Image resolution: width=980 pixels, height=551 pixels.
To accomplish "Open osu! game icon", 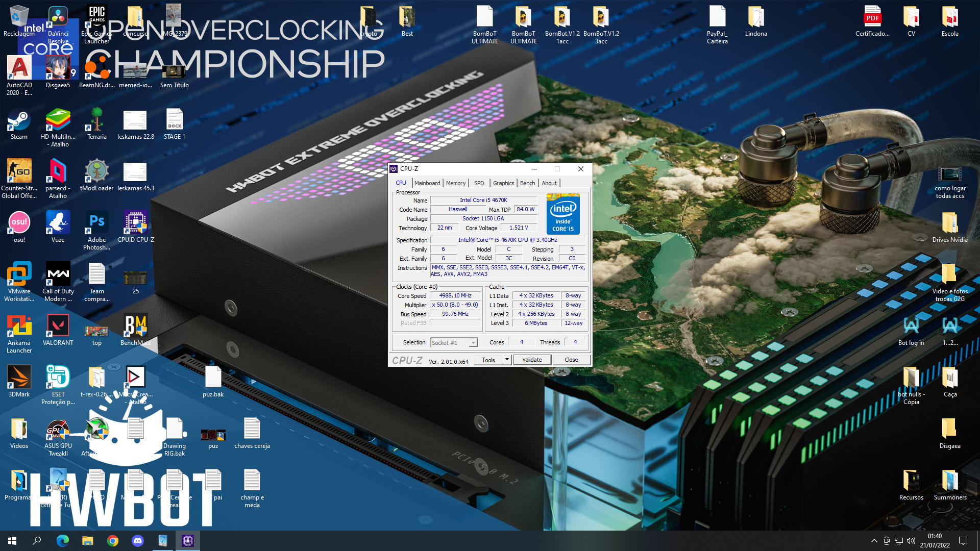I will [x=19, y=227].
